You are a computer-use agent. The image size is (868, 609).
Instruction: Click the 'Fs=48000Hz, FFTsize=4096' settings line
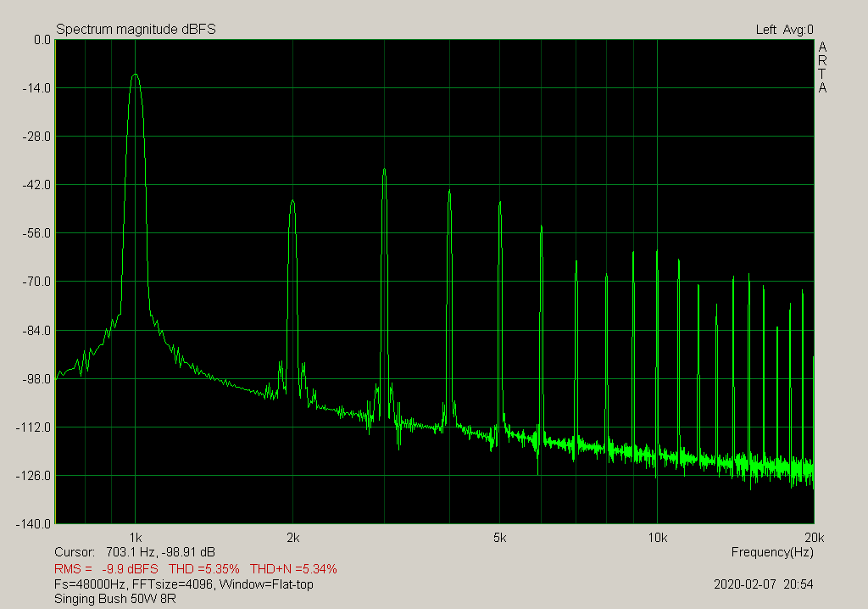click(x=184, y=584)
